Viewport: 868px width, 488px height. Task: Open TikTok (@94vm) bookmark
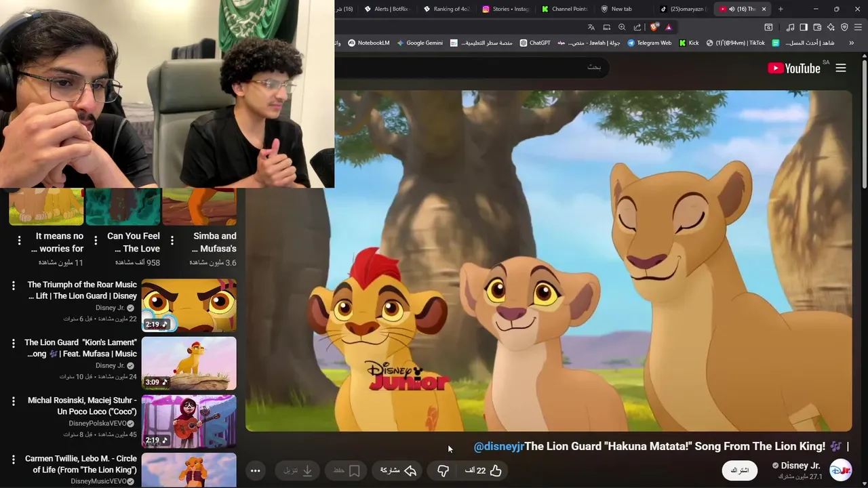[735, 43]
